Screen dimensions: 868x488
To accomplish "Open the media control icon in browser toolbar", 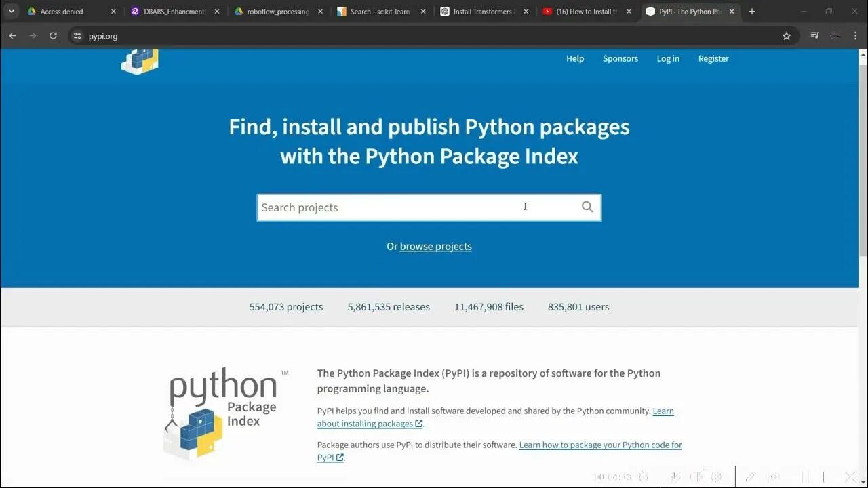I will coord(815,36).
